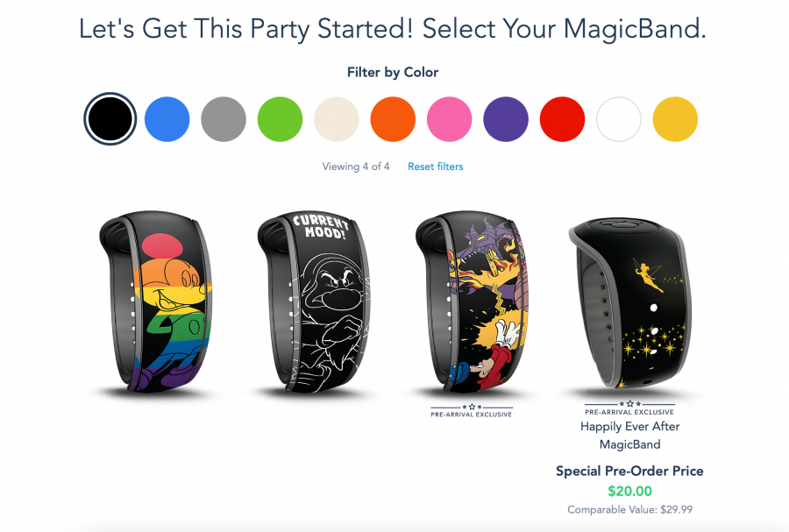Choose the gray color filter
The image size is (789, 532).
pos(224,119)
